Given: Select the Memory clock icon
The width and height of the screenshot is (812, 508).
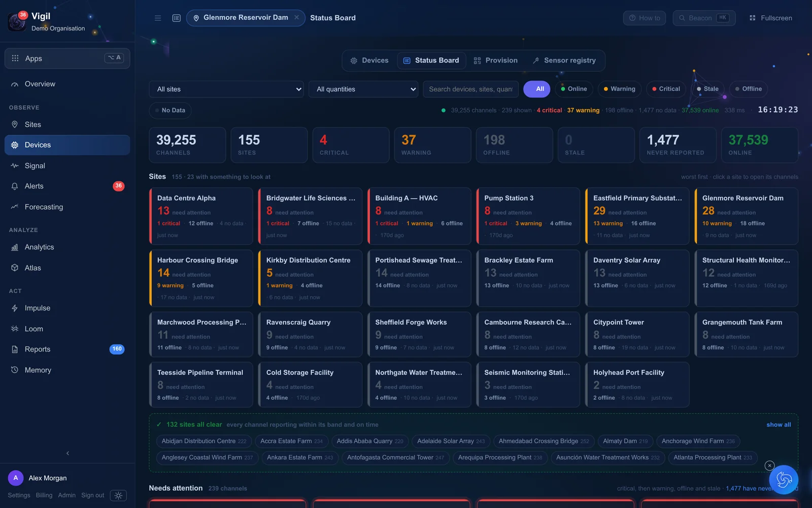Looking at the screenshot, I should point(15,370).
